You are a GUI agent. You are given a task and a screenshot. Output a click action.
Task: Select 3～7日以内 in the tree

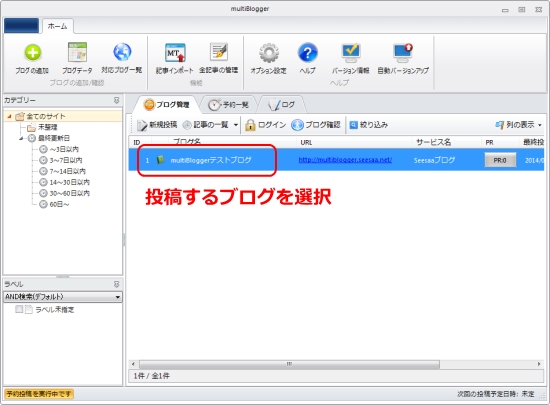click(x=66, y=160)
